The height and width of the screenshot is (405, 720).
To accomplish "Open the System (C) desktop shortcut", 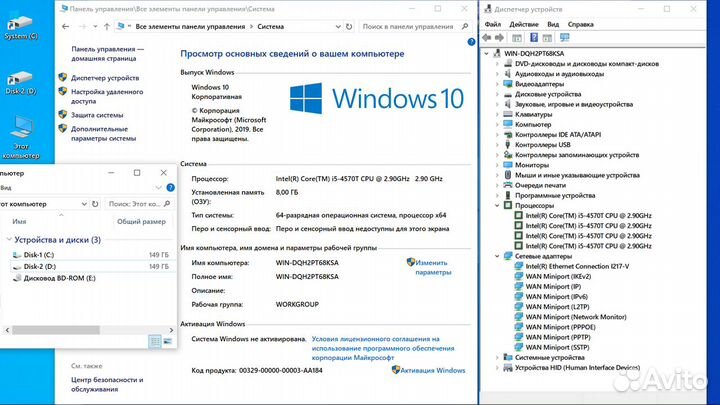I will (x=21, y=28).
